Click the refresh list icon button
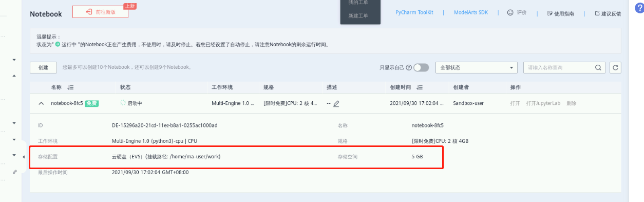Screen dimensions: 644x202 coord(615,67)
